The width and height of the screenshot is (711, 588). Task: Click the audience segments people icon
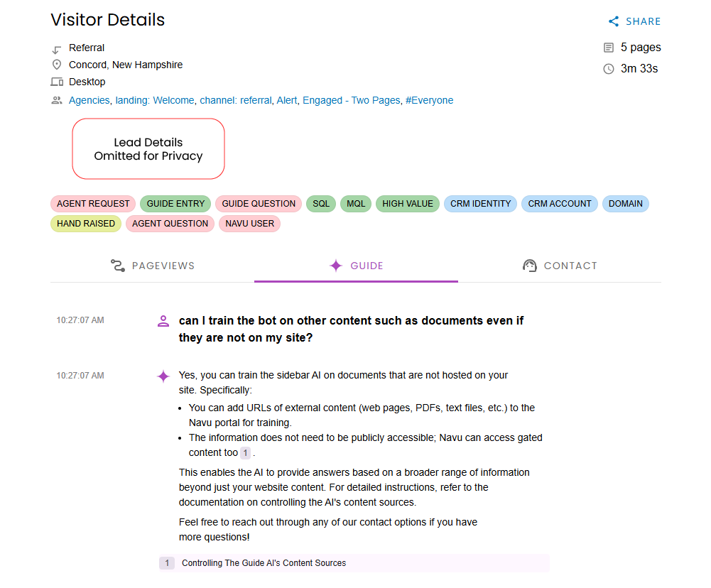click(57, 100)
